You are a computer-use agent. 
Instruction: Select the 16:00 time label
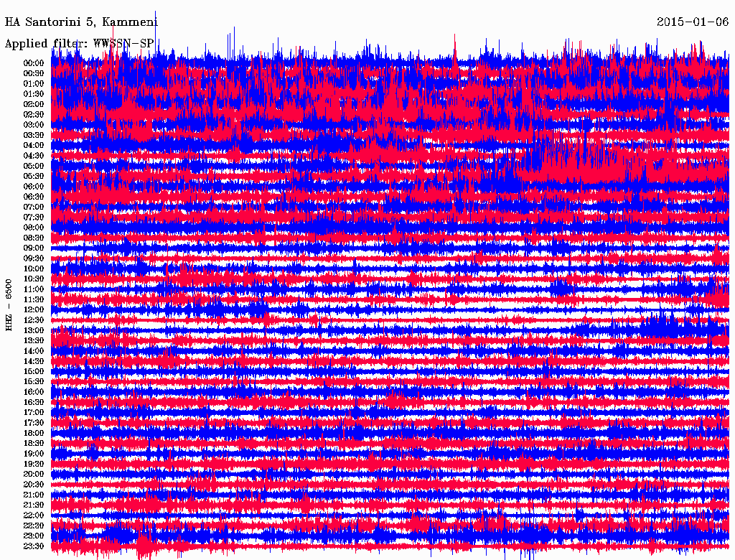[x=34, y=392]
